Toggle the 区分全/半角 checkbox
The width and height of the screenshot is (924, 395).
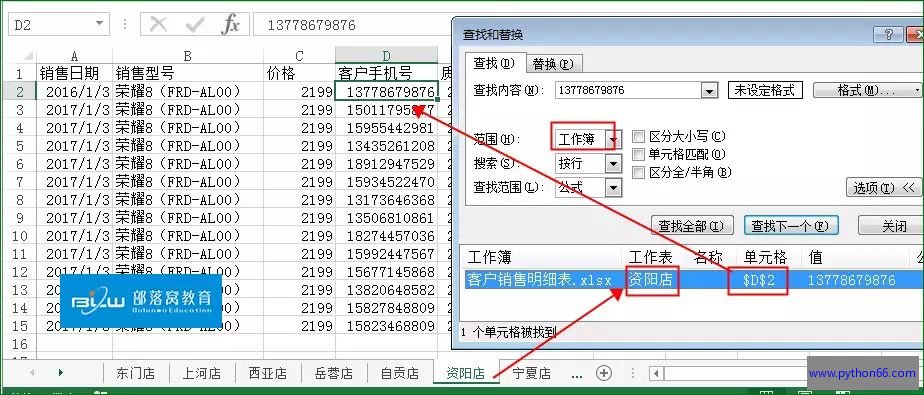pos(638,172)
